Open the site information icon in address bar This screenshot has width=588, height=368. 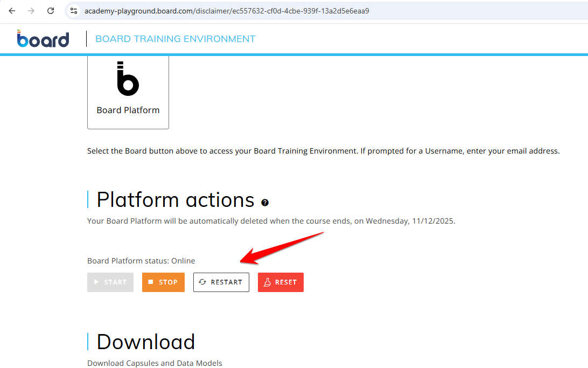pos(74,11)
